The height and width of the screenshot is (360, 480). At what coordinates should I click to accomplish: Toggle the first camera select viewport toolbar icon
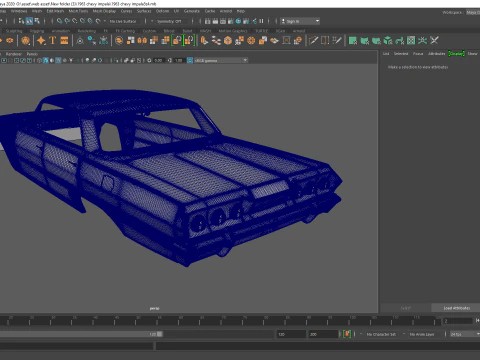4,60
